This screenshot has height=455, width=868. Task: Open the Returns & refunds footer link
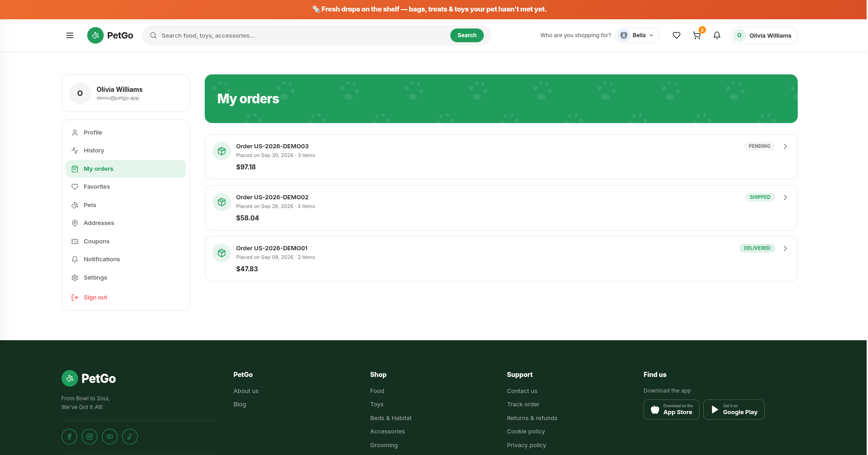pos(532,418)
